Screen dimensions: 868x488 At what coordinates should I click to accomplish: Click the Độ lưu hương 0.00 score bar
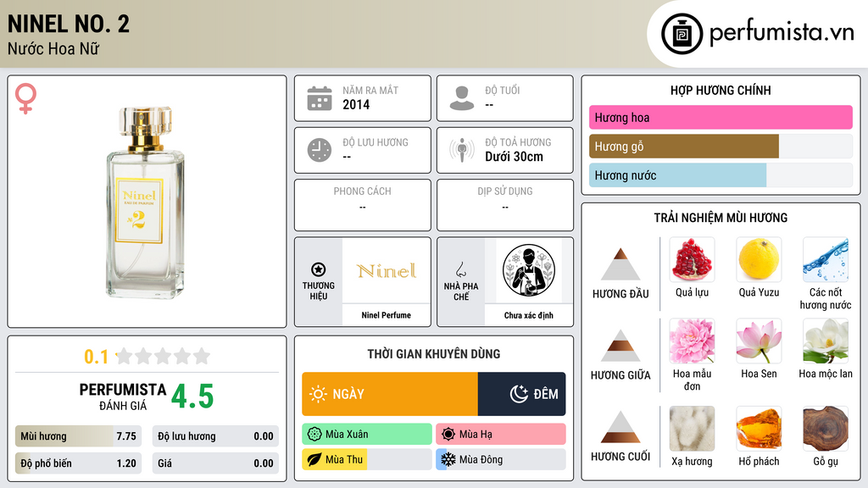[x=215, y=436]
